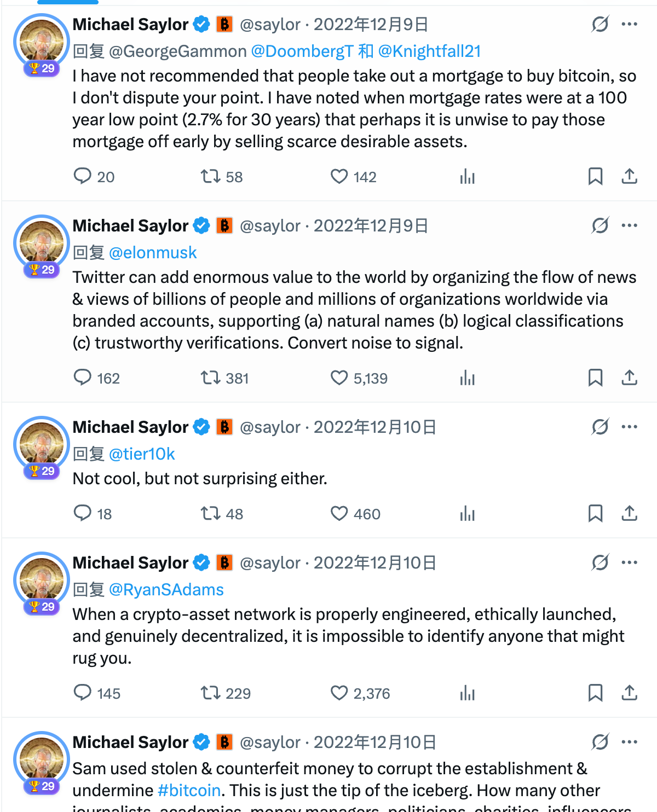
Task: Open more menu on the 'Sam used stolen' tweet
Action: click(629, 742)
